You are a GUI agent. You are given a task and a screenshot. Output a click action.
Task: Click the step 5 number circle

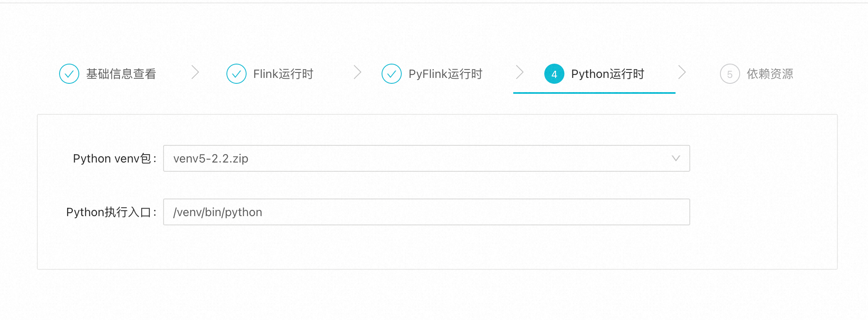(x=730, y=74)
